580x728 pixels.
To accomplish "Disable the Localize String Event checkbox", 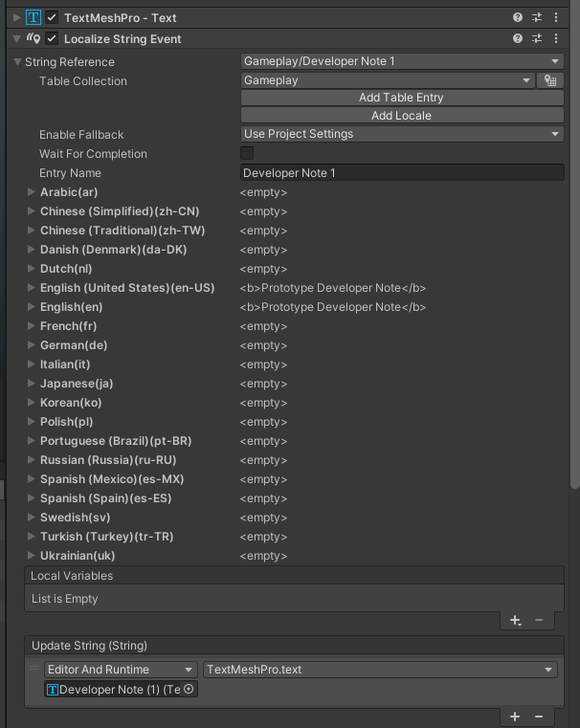I will (52, 39).
